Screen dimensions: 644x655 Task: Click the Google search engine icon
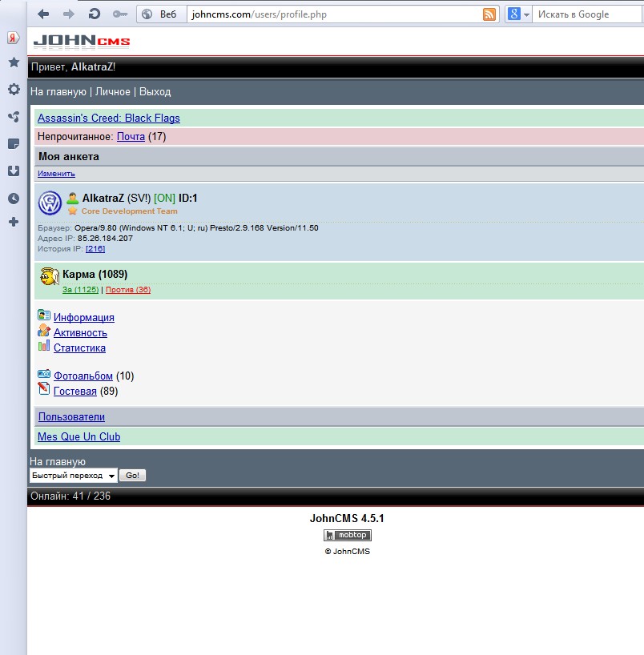[x=513, y=14]
